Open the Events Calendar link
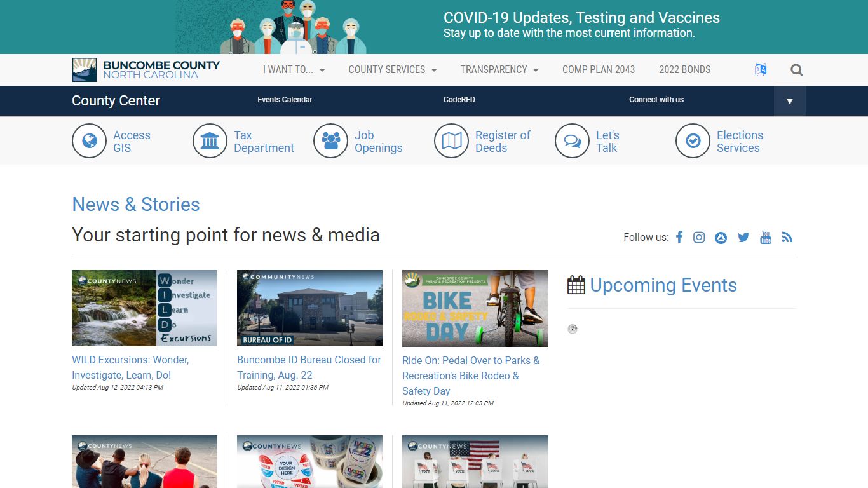Viewport: 868px width, 488px height. pyautogui.click(x=285, y=100)
